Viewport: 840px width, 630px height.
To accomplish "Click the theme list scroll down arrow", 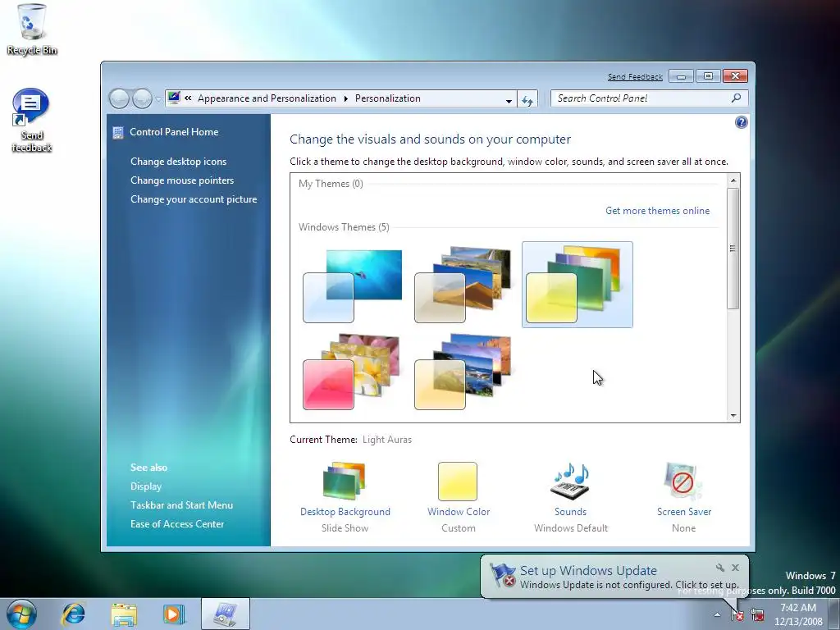I will pos(733,416).
